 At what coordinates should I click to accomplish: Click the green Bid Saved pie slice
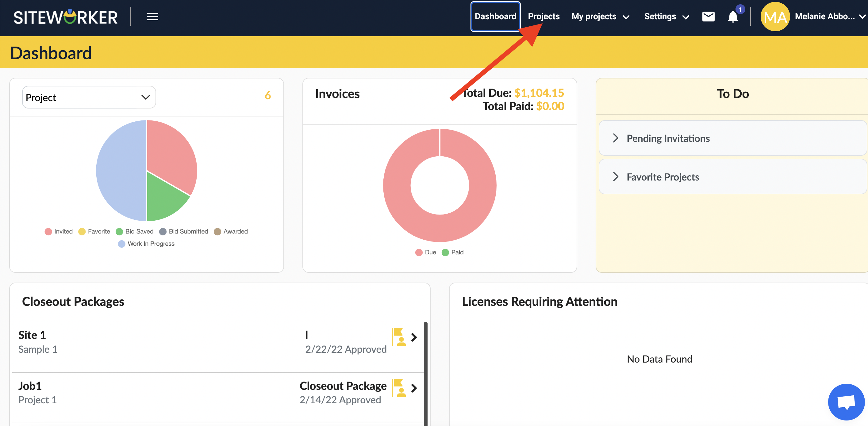(x=163, y=199)
